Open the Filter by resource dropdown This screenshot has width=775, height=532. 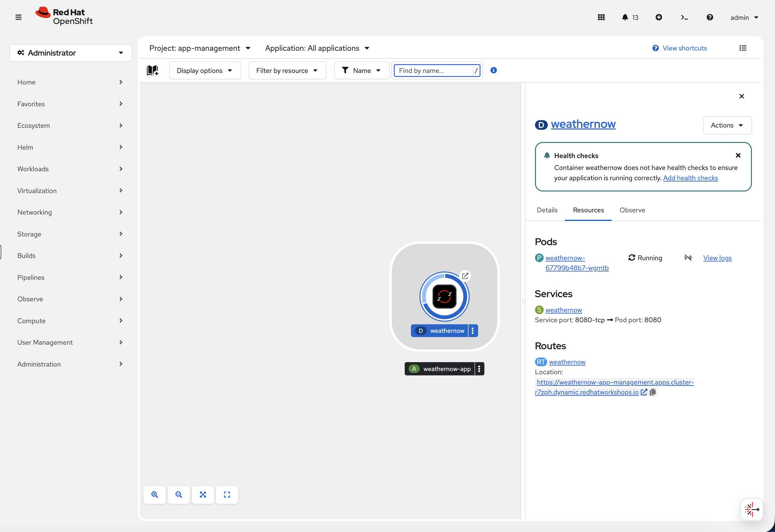(287, 71)
